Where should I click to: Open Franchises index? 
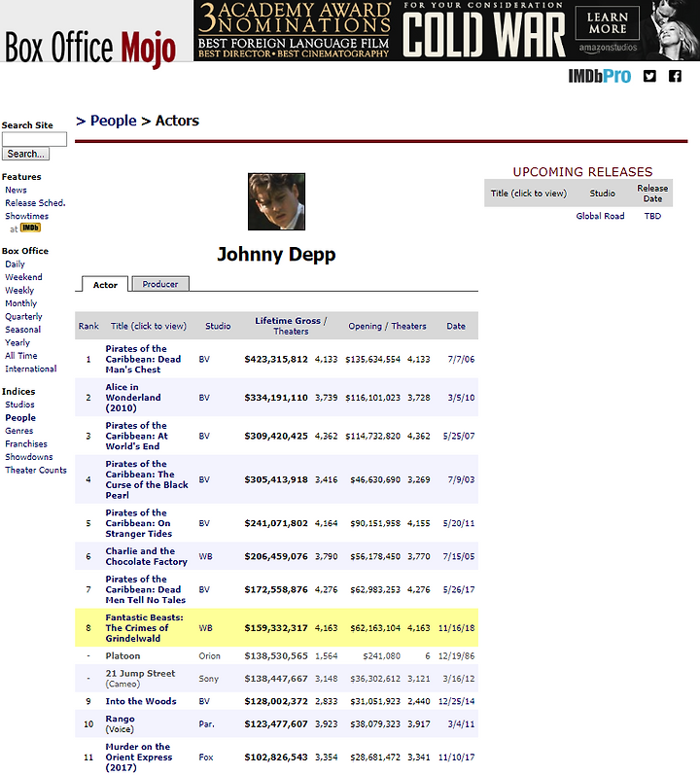click(26, 443)
